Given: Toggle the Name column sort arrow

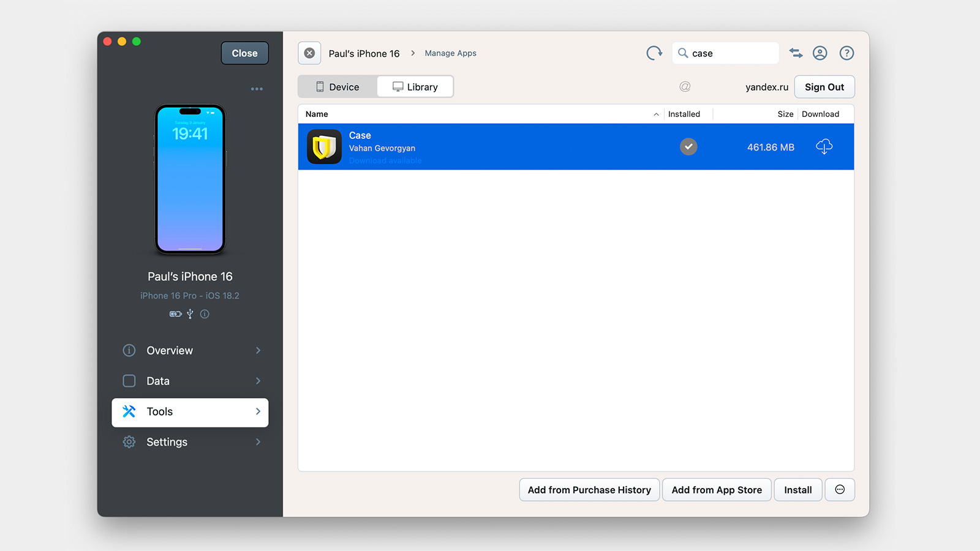Looking at the screenshot, I should 656,114.
